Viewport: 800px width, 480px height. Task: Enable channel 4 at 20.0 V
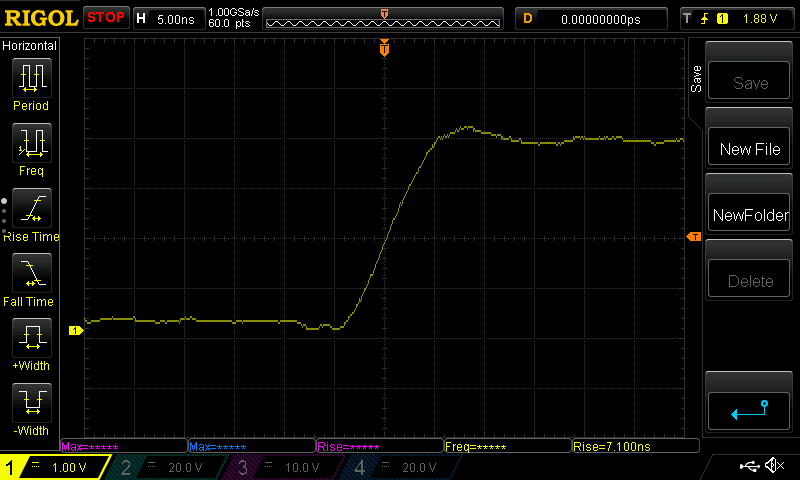click(396, 467)
